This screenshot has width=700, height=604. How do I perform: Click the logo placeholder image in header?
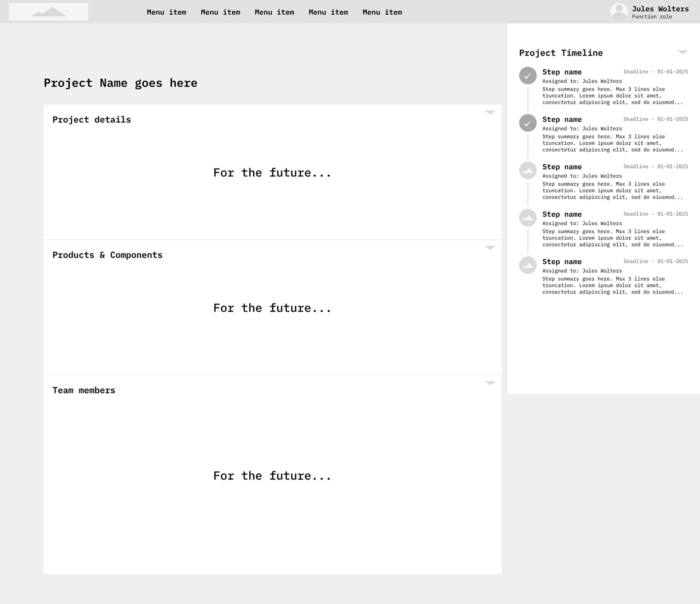(48, 12)
